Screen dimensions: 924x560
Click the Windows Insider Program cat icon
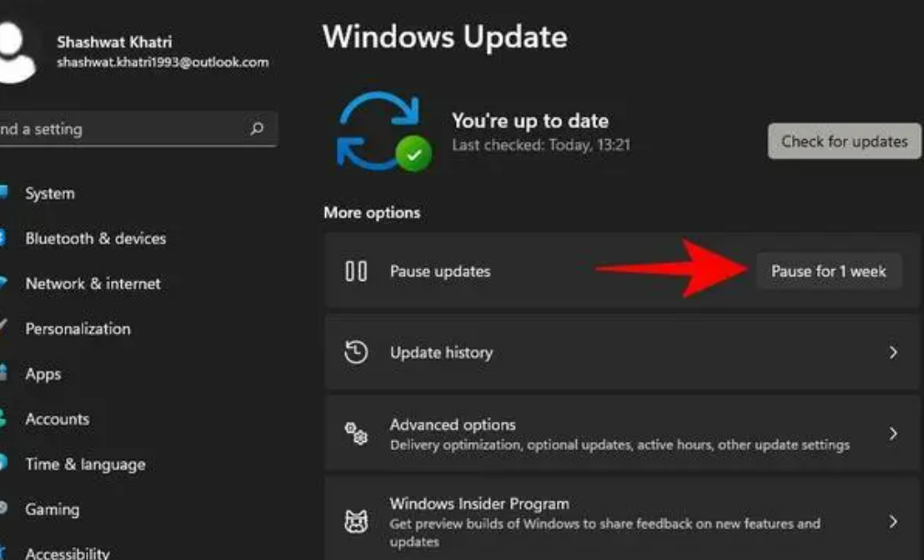tap(356, 522)
